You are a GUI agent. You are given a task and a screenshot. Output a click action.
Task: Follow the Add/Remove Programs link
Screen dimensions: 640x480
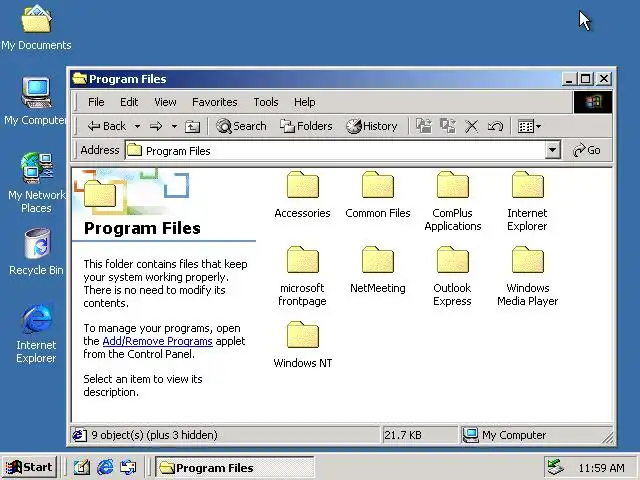pyautogui.click(x=158, y=341)
